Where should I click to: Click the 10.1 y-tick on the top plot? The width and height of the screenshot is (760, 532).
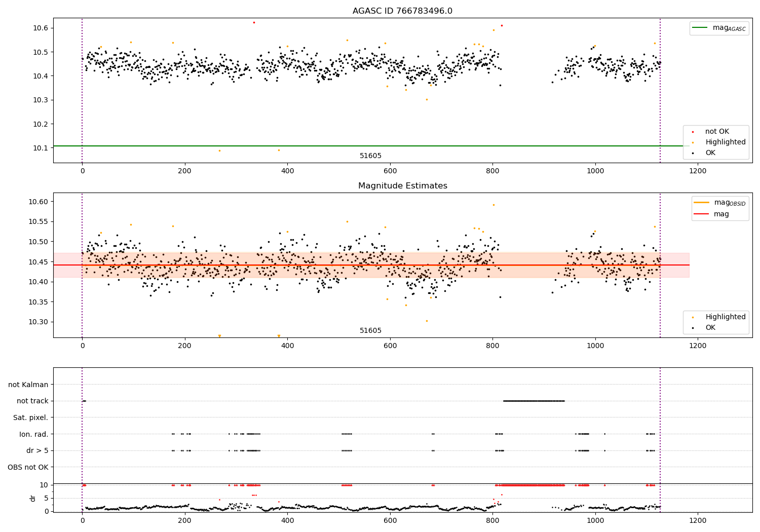pos(40,148)
